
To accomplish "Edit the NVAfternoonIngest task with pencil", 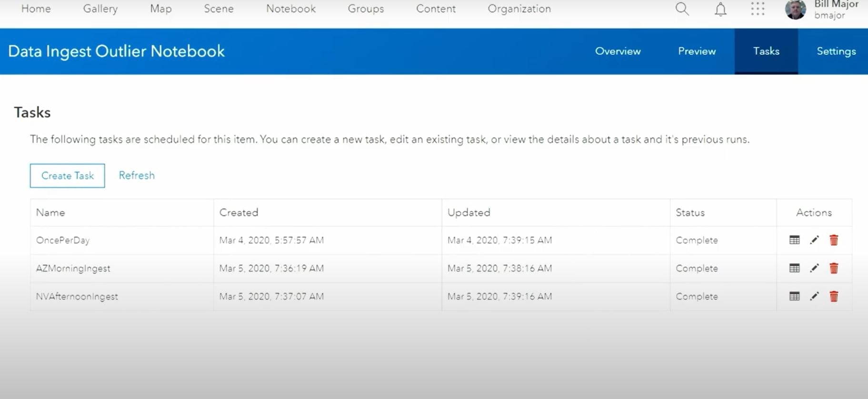I will [x=814, y=297].
